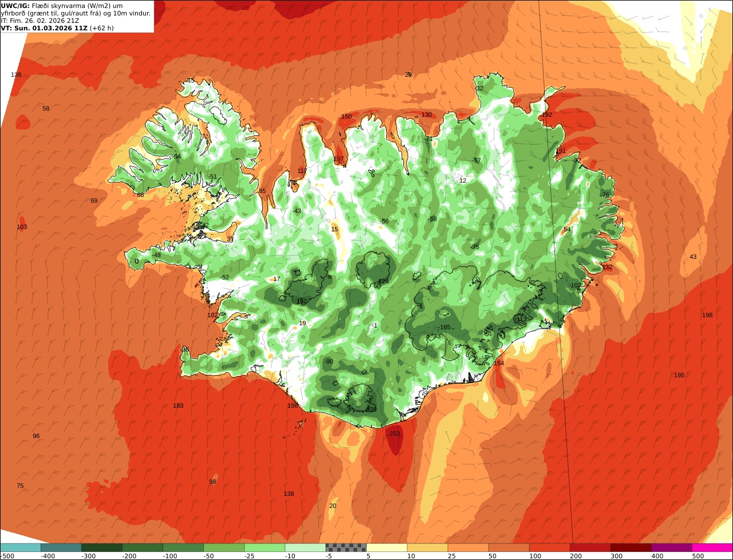Click the 69 value in the western ocean

click(x=94, y=201)
